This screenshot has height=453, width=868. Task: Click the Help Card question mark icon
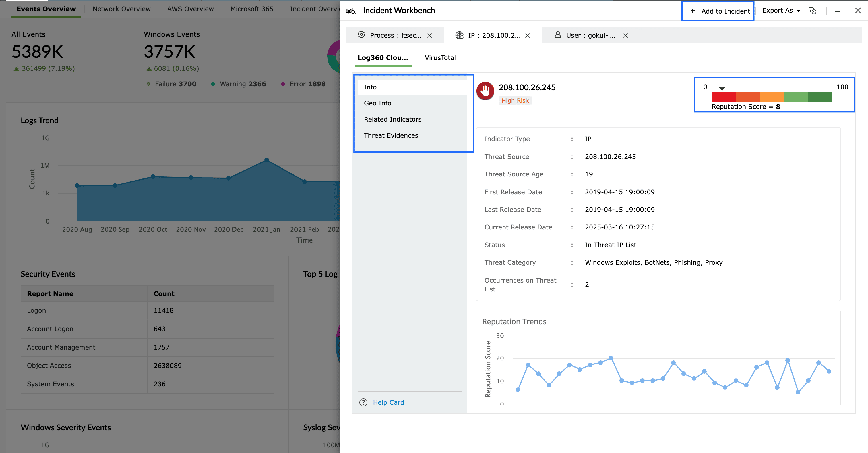[363, 402]
